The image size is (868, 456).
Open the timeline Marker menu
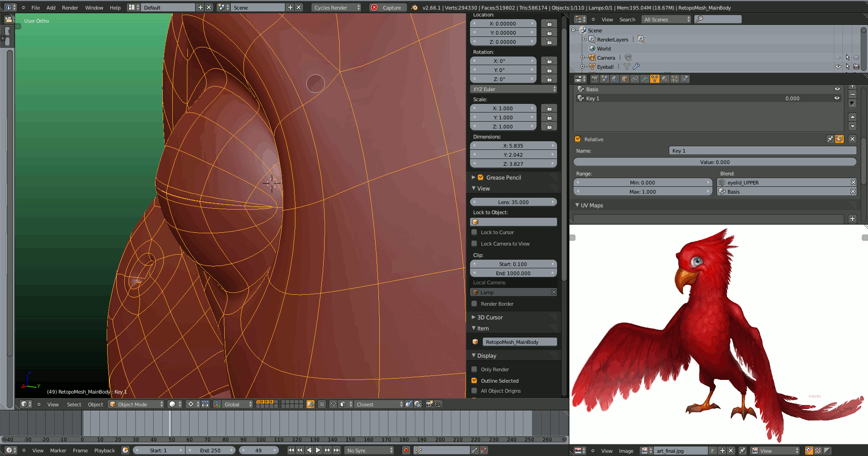tap(58, 450)
